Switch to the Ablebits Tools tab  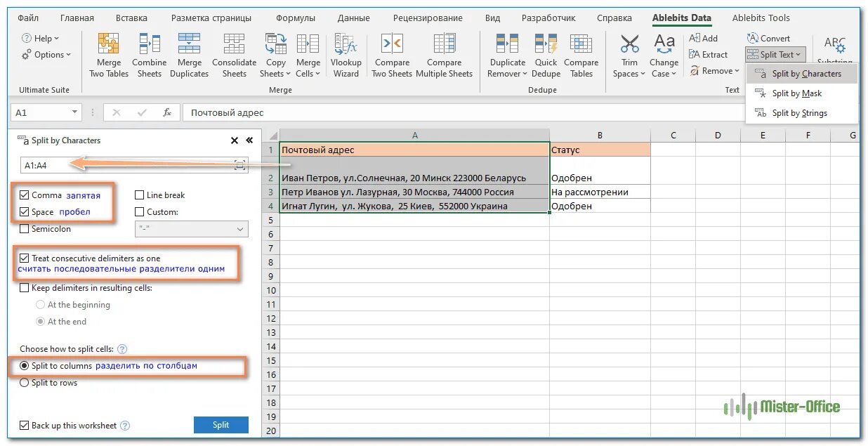761,18
